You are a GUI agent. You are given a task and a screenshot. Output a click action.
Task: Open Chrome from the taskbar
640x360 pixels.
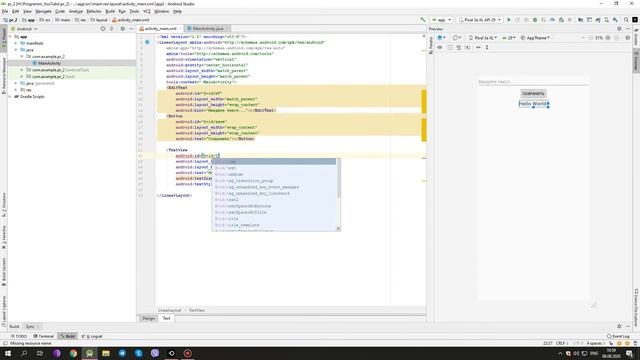pyautogui.click(x=73, y=353)
